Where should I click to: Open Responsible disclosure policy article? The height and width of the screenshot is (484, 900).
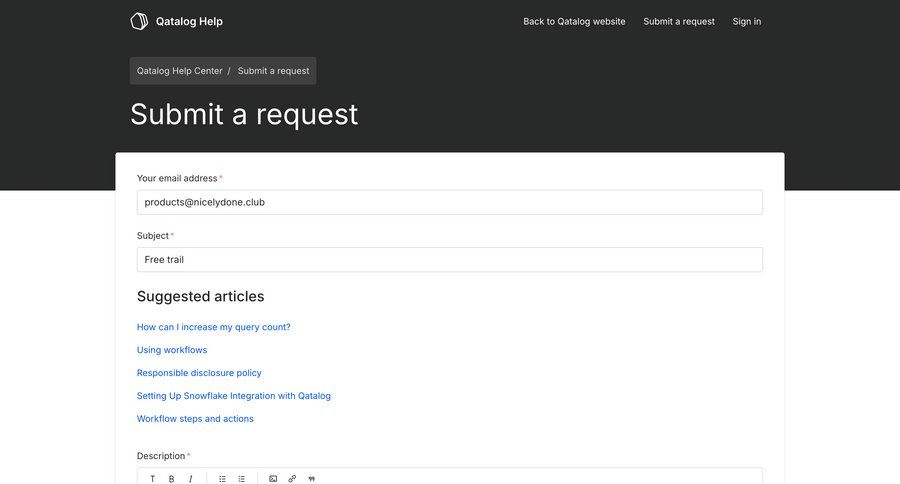[x=199, y=373]
